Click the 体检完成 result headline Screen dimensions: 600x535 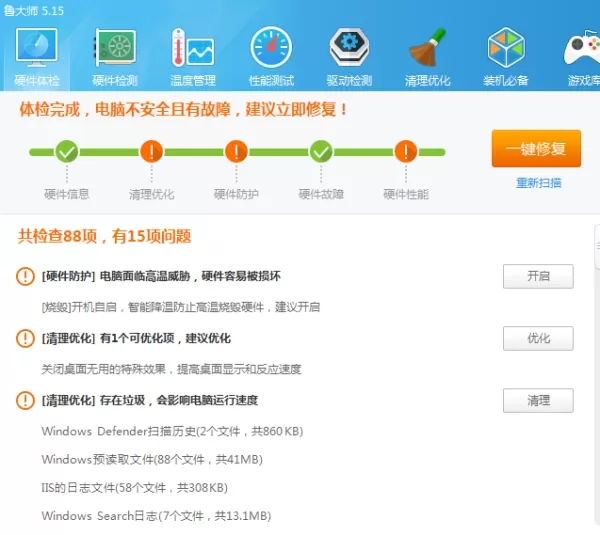click(x=183, y=109)
